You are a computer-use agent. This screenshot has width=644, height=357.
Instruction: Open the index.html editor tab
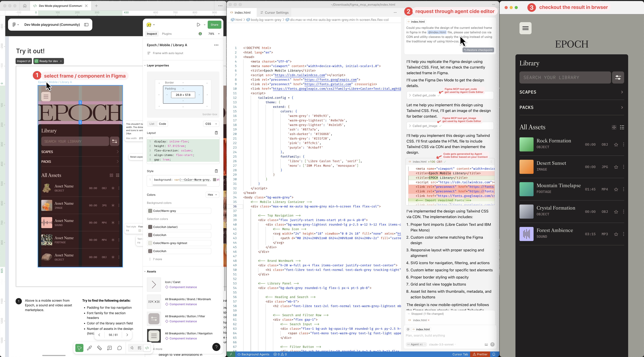click(x=242, y=12)
